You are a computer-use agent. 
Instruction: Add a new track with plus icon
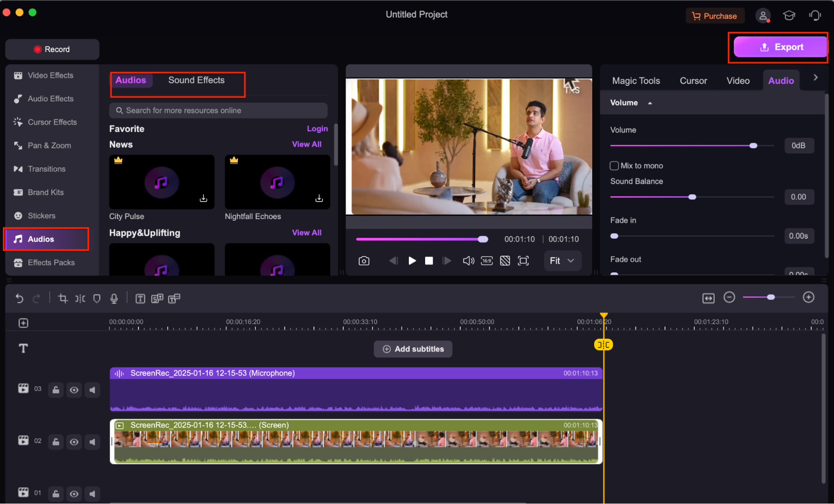[23, 323]
